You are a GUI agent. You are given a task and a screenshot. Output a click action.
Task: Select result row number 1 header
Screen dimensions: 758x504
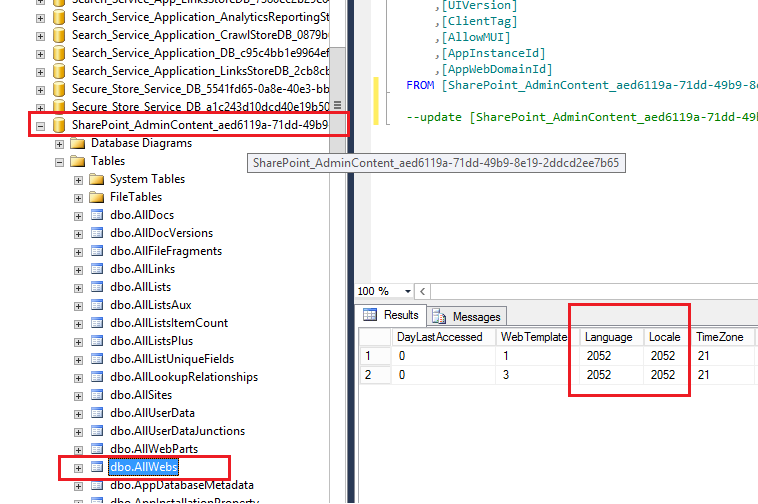point(375,356)
